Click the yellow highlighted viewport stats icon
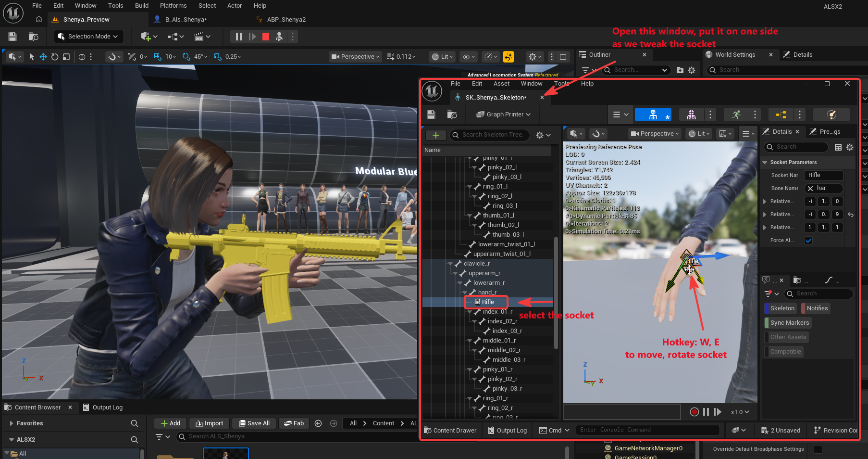The width and height of the screenshot is (868, 459). (x=508, y=57)
